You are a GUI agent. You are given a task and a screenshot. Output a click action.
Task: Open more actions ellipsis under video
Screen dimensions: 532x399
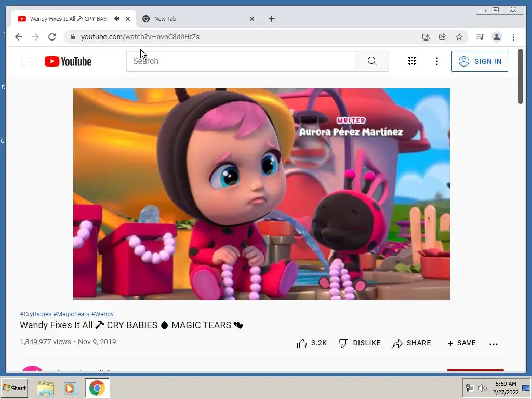coord(494,344)
